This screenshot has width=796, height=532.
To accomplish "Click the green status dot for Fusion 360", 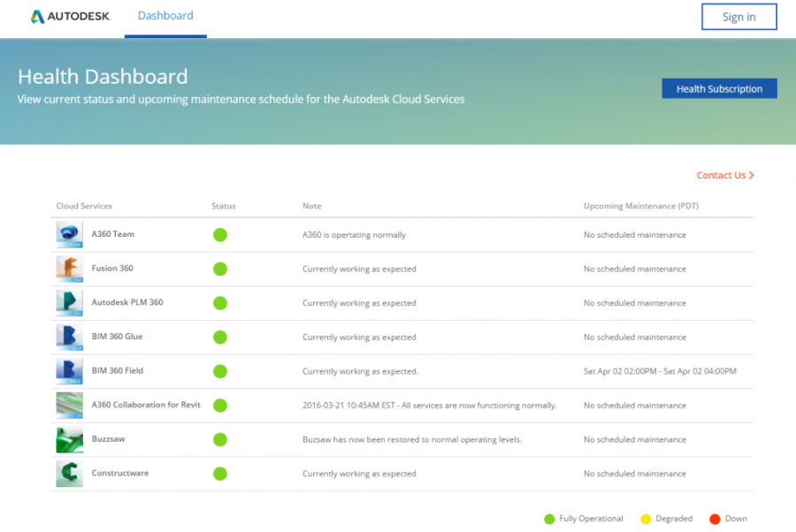I will click(x=219, y=269).
